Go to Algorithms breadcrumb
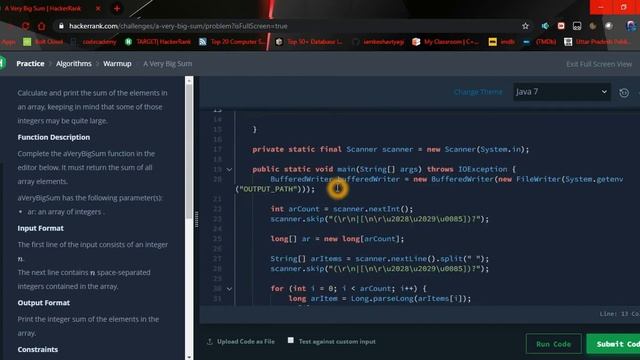Screen dimensions: 640x360 pyautogui.click(x=74, y=64)
